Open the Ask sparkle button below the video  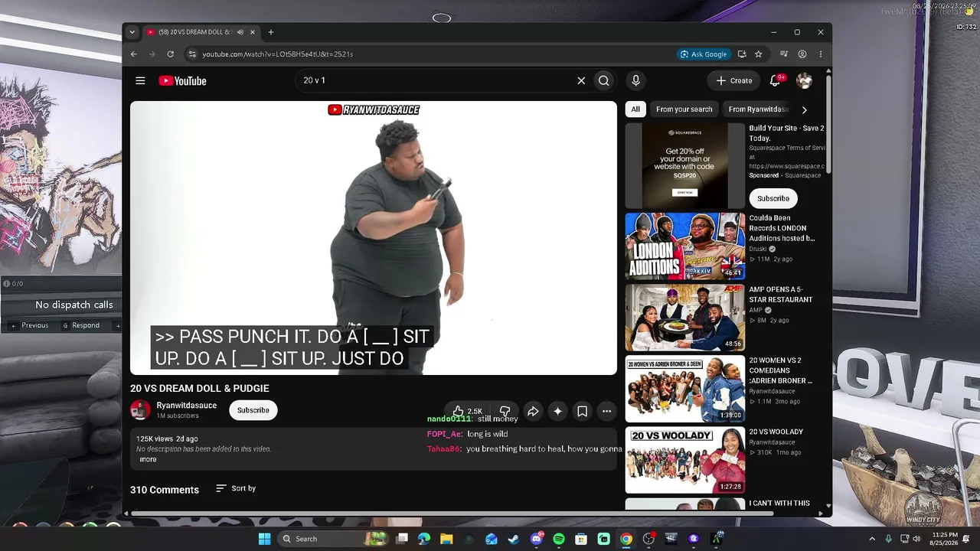pyautogui.click(x=558, y=411)
